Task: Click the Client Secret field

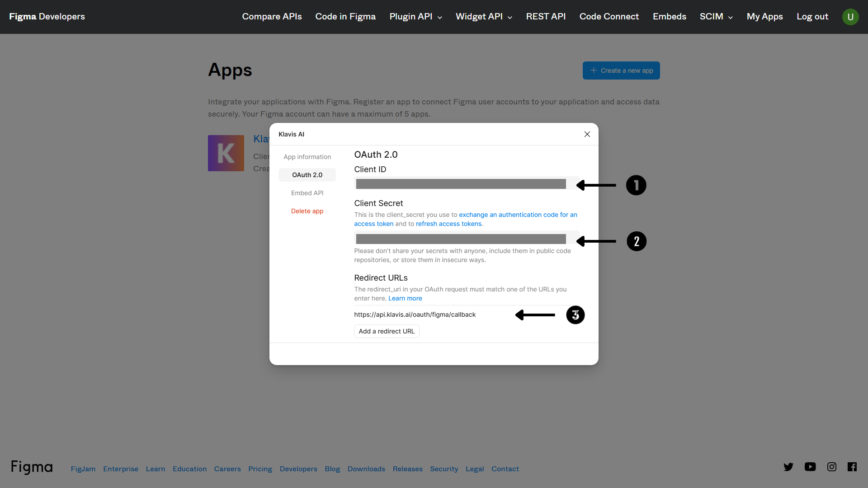Action: pos(461,239)
